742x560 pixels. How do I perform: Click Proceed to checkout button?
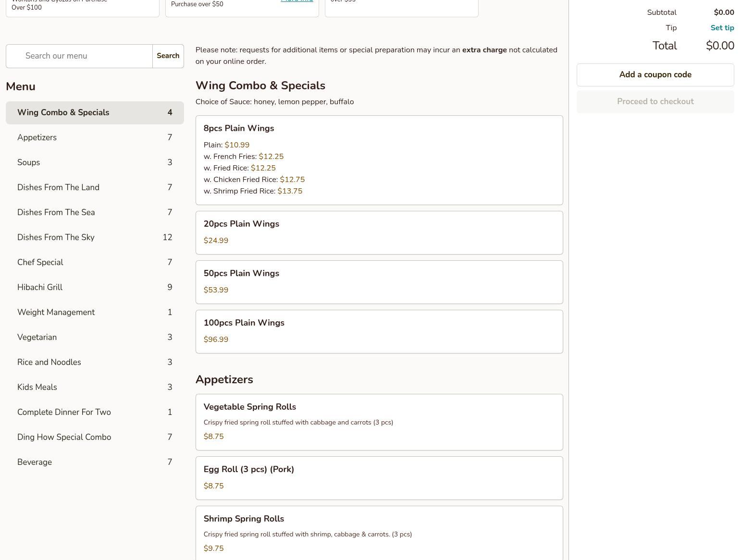[655, 102]
